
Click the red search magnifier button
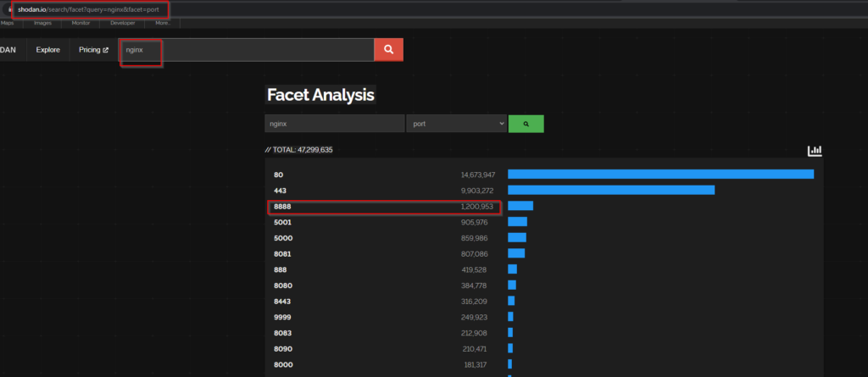[388, 50]
